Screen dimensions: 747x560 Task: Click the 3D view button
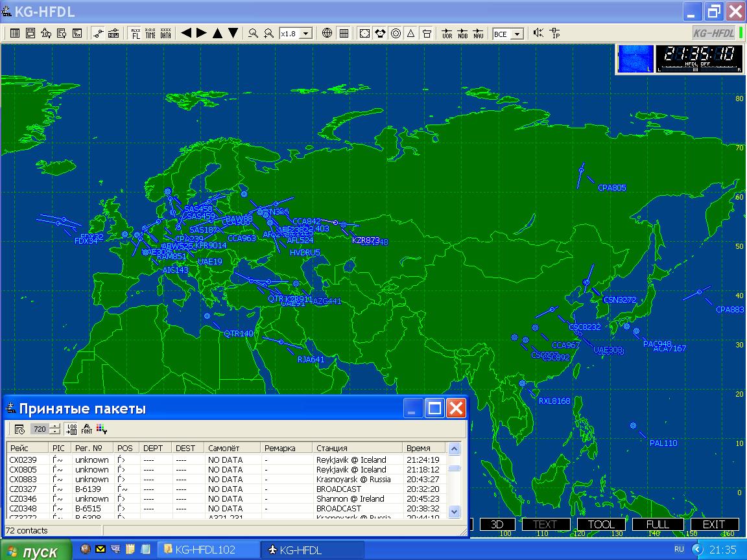tap(497, 524)
